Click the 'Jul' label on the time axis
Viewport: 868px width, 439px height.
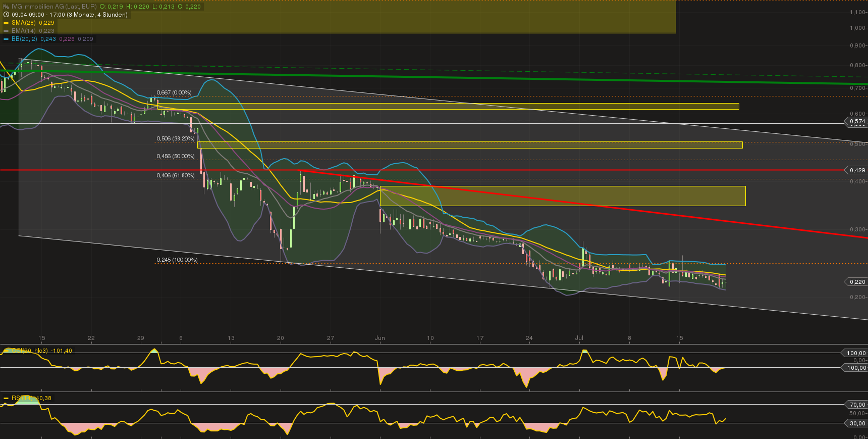[579, 338]
